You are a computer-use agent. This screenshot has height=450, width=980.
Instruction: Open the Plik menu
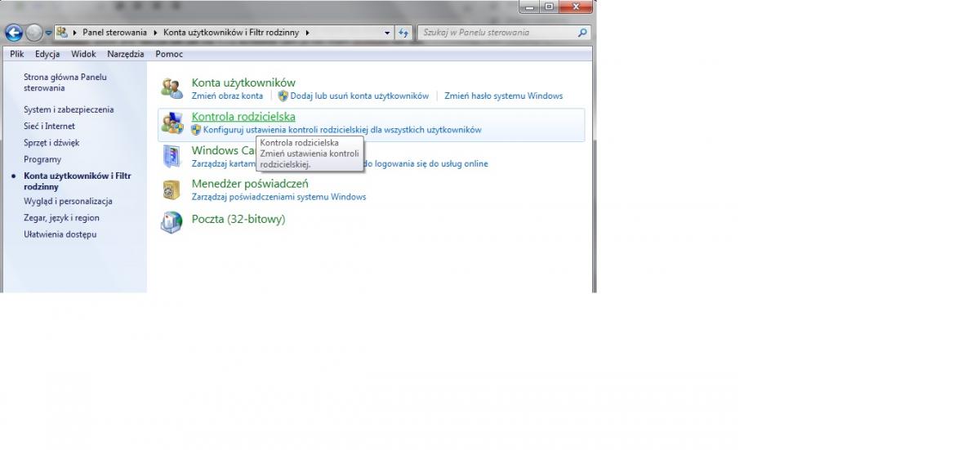[x=17, y=54]
